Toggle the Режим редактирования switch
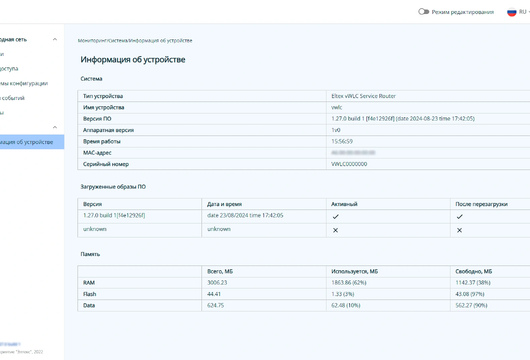The height and width of the screenshot is (360, 530). coord(423,12)
